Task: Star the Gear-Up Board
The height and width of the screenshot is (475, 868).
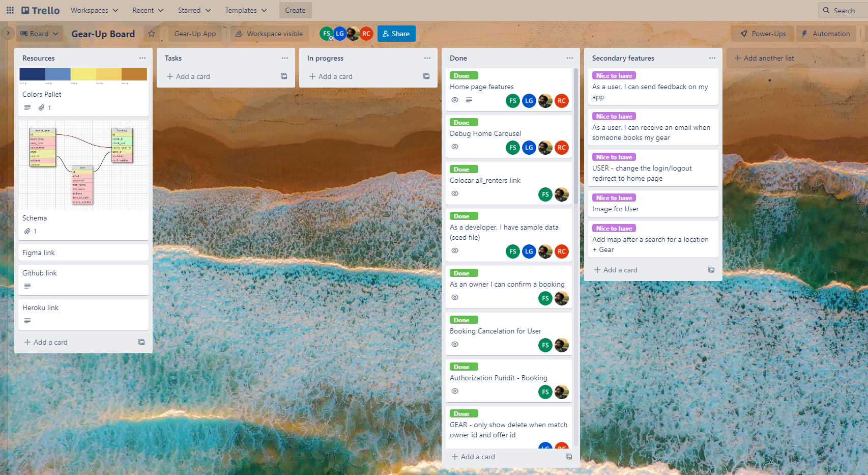Action: [x=152, y=34]
